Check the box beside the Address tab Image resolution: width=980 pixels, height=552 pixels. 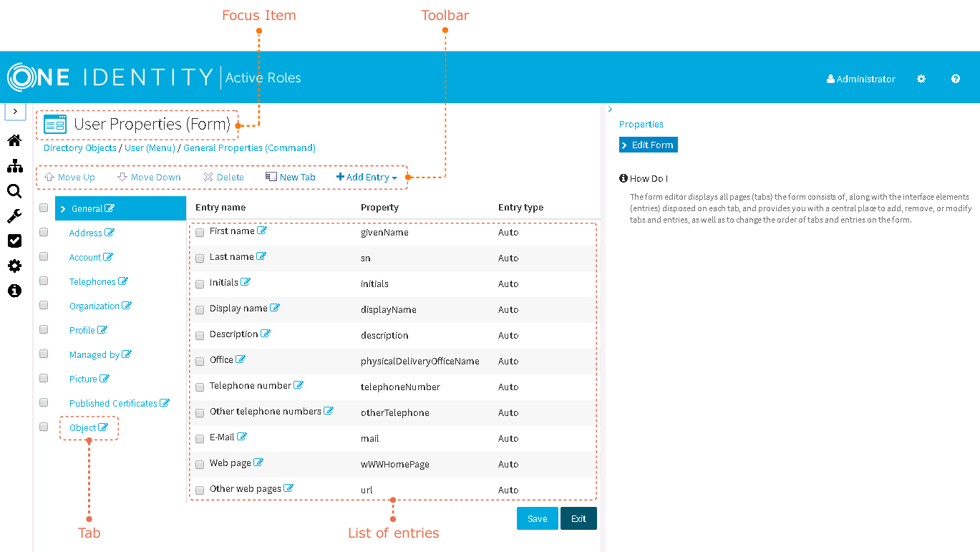tap(44, 233)
